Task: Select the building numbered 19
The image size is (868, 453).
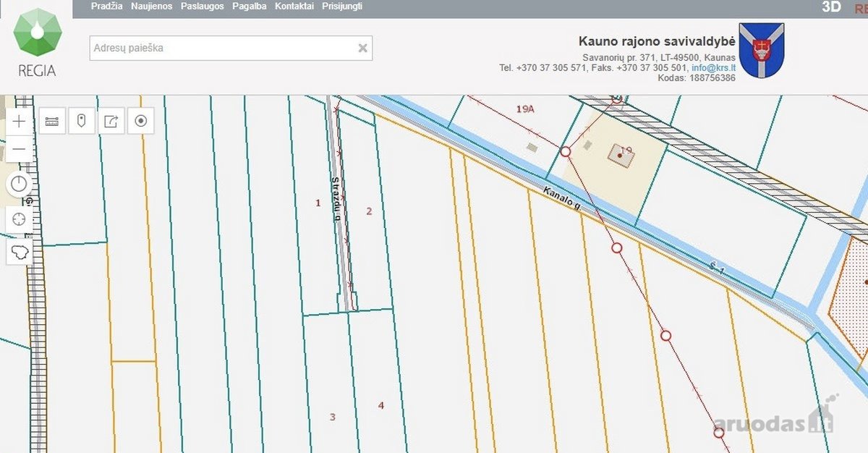Action: pos(621,154)
